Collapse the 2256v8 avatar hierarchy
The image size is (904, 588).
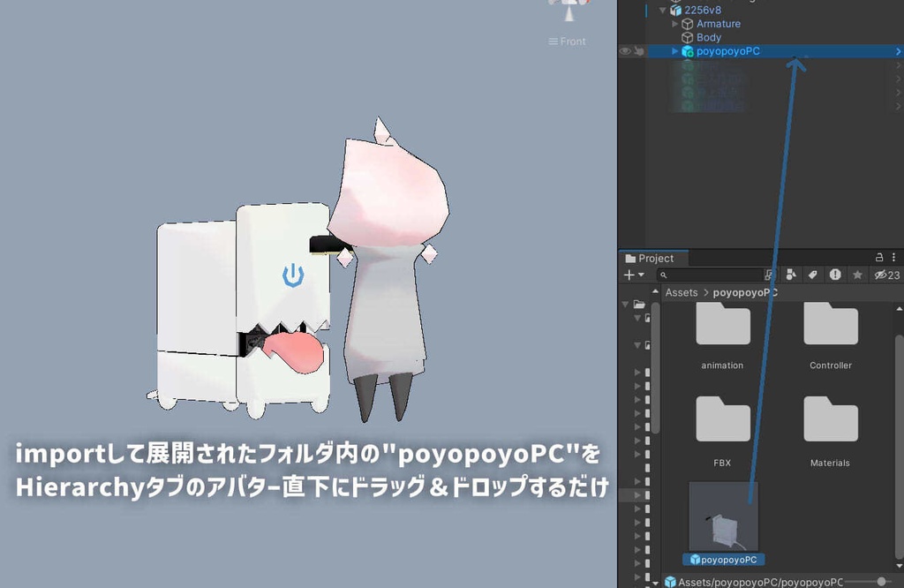coord(662,11)
